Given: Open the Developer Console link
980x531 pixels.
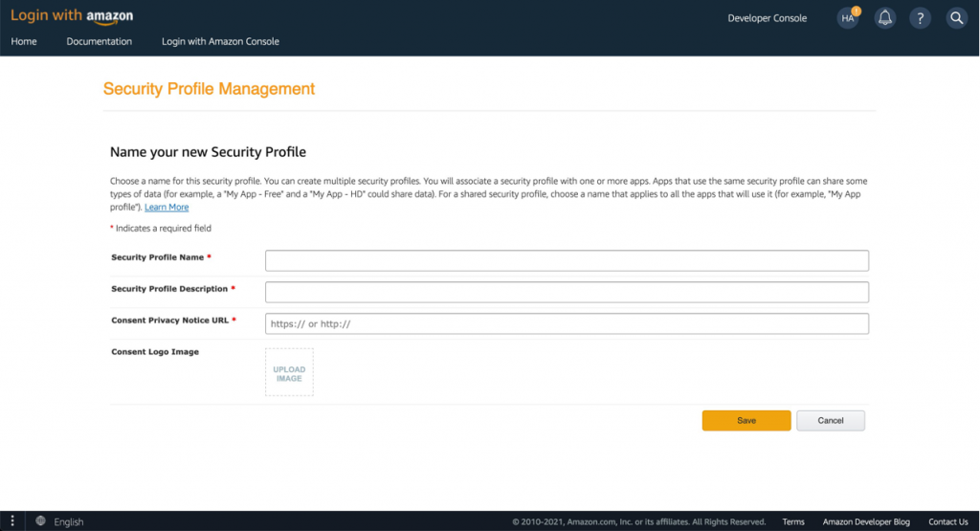Looking at the screenshot, I should 767,18.
